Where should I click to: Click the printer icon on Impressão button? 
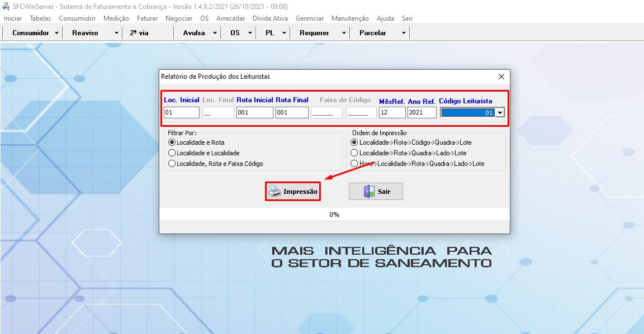tap(274, 192)
